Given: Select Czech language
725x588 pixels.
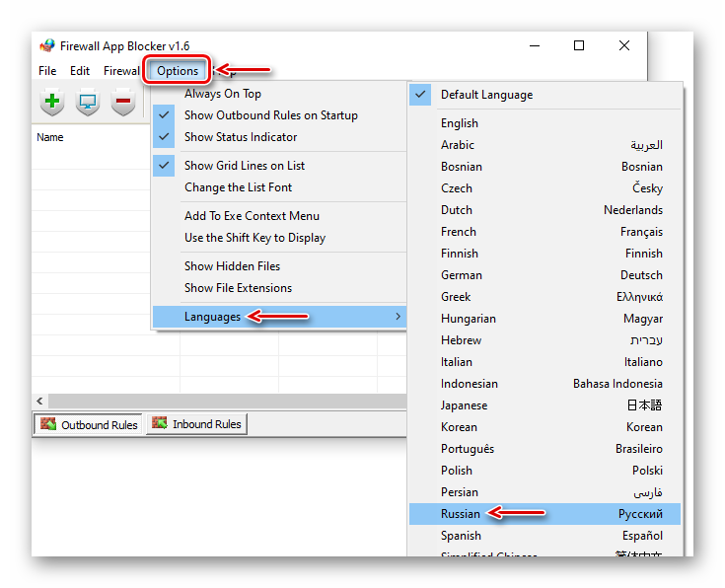Looking at the screenshot, I should (x=544, y=188).
